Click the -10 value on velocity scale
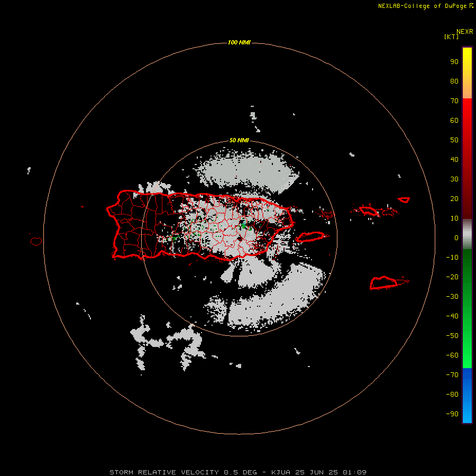Screen dimensions: 476x476 coord(452,258)
